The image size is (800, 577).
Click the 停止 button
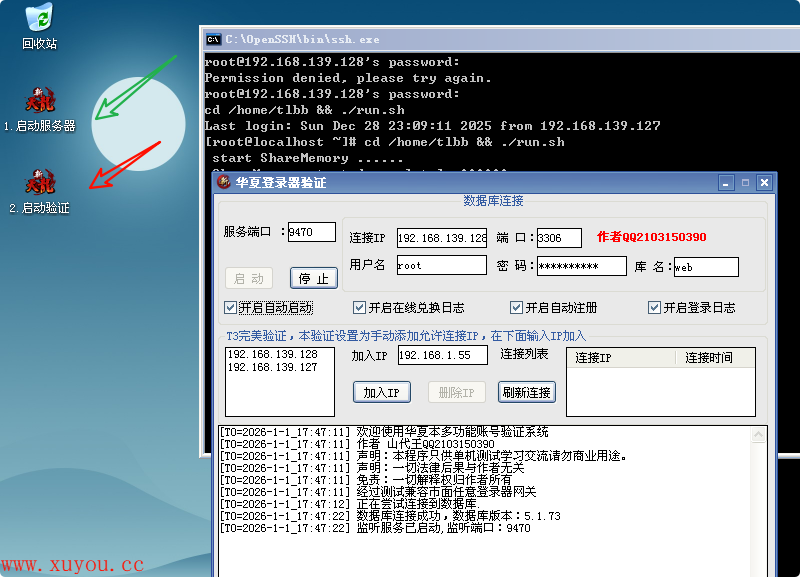[313, 278]
